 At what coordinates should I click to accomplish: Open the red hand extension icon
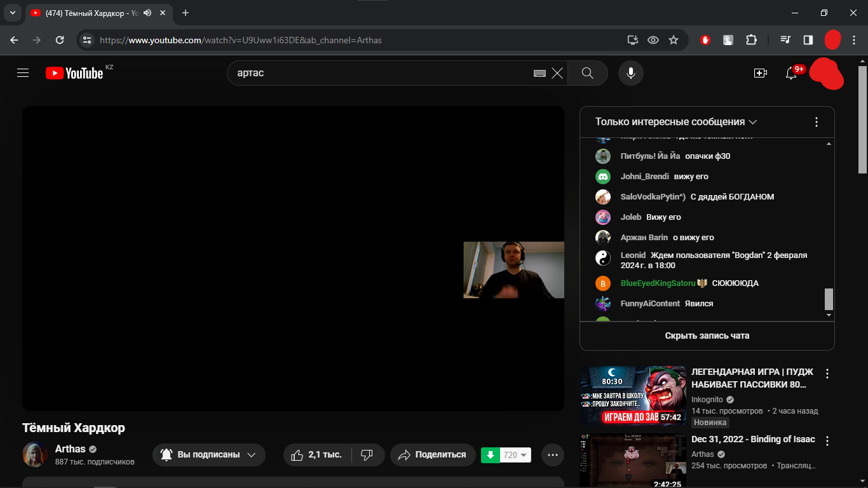705,40
